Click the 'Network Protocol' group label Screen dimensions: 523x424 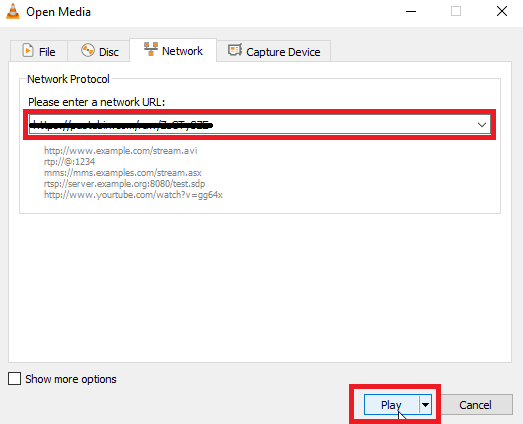[68, 79]
